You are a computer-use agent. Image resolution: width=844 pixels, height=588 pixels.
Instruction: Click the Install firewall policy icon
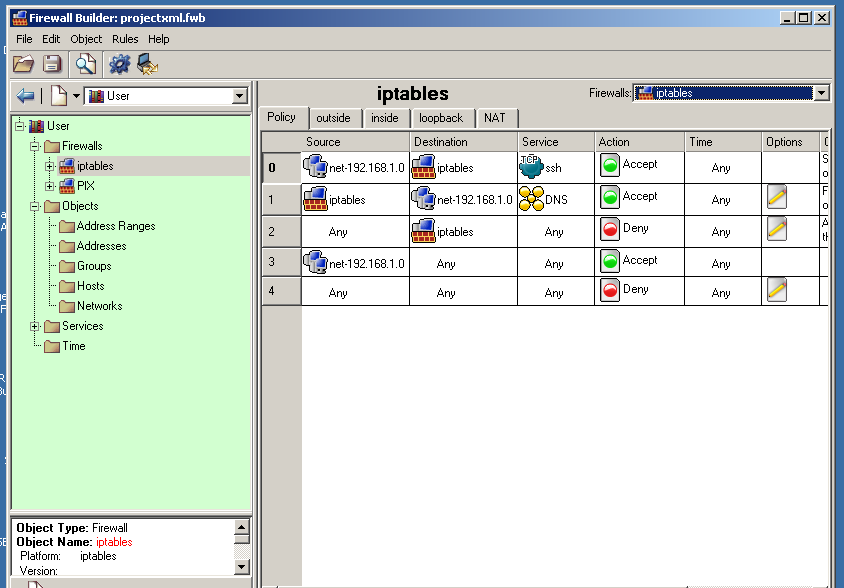point(147,64)
